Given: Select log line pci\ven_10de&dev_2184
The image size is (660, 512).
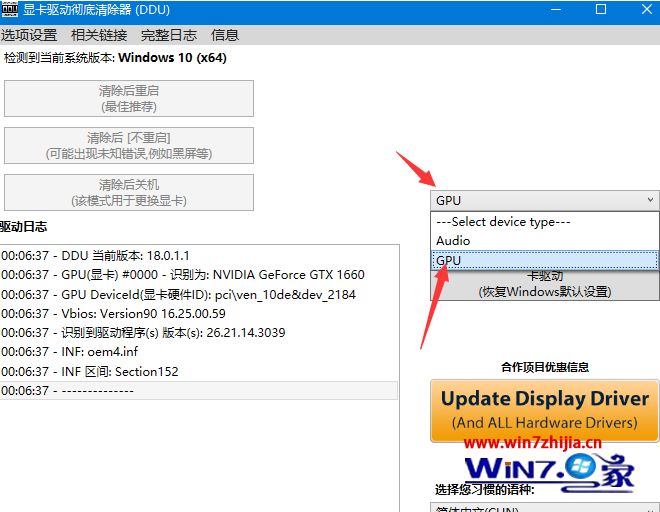Looking at the screenshot, I should pos(199,294).
